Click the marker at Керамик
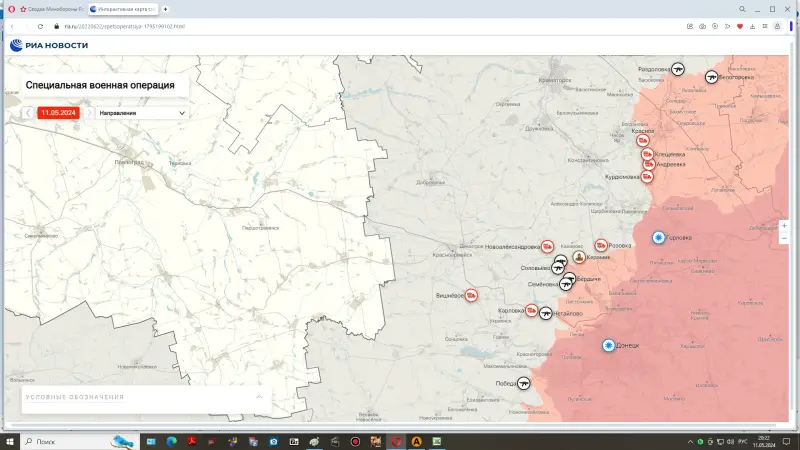Screen dimensions: 800x450 pyautogui.click(x=579, y=258)
